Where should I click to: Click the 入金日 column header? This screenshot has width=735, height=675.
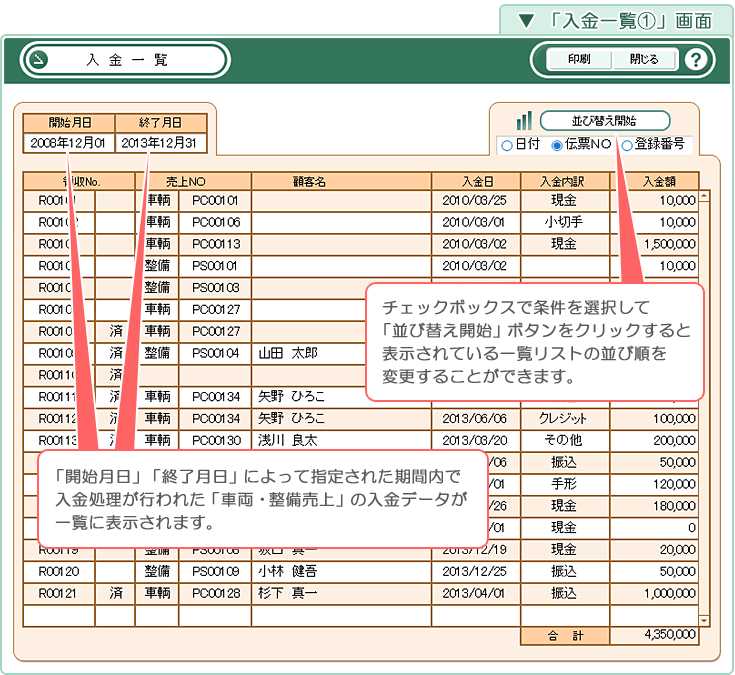476,181
